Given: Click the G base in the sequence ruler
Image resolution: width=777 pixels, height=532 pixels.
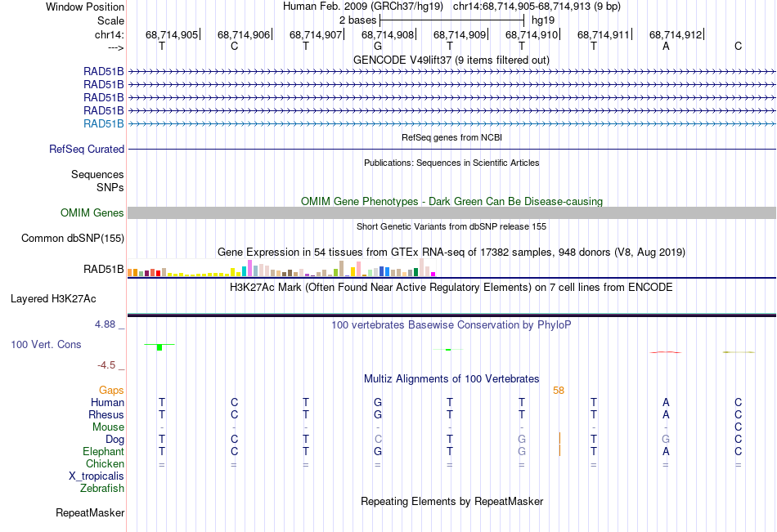Looking at the screenshot, I should 378,46.
